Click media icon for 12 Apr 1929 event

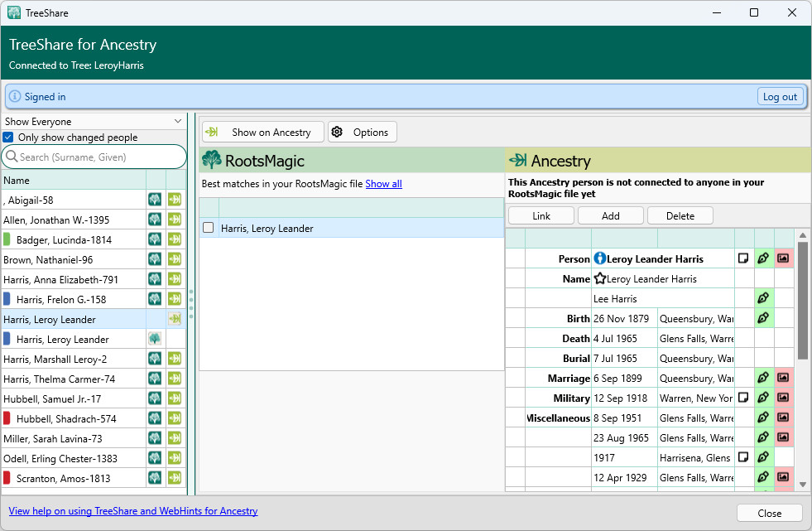[783, 476]
